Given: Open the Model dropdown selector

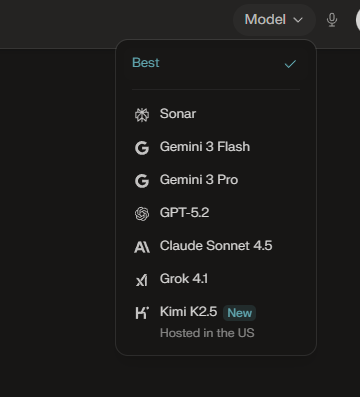Looking at the screenshot, I should [274, 20].
